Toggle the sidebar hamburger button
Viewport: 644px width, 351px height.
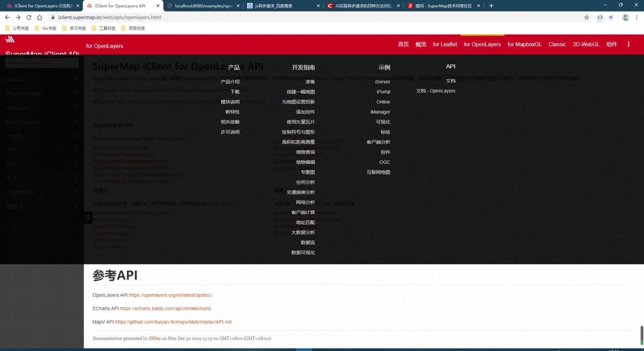[x=88, y=217]
